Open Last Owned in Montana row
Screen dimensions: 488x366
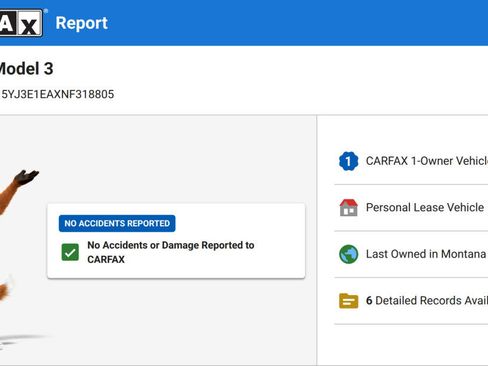click(411, 254)
